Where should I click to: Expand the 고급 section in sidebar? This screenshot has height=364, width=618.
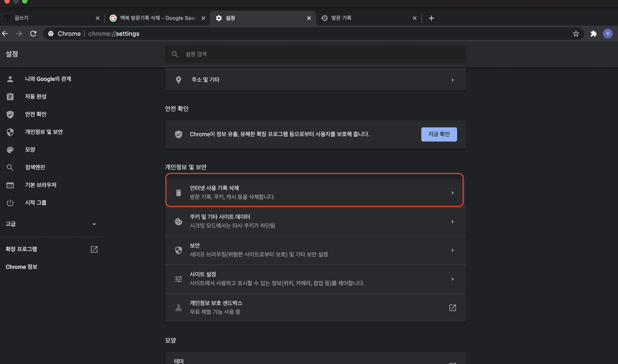[x=94, y=224]
